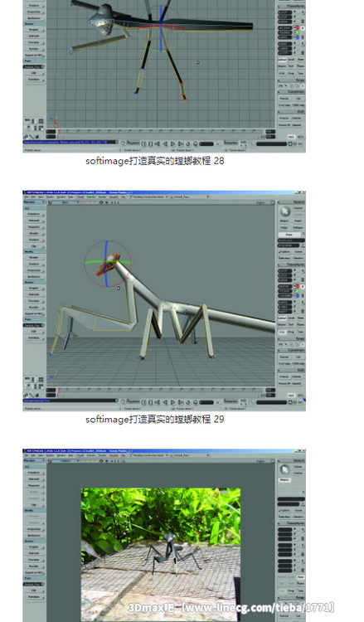Click the maximize viewport icon in figure 29

[x=272, y=202]
